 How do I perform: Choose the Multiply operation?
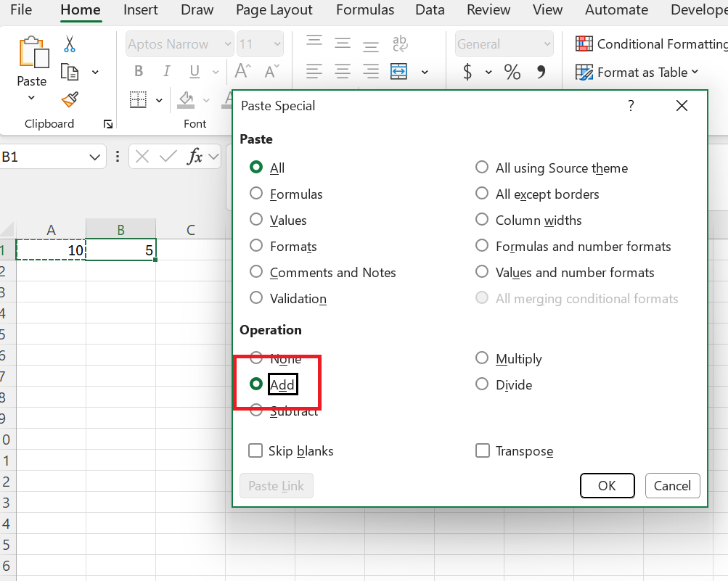click(x=482, y=358)
